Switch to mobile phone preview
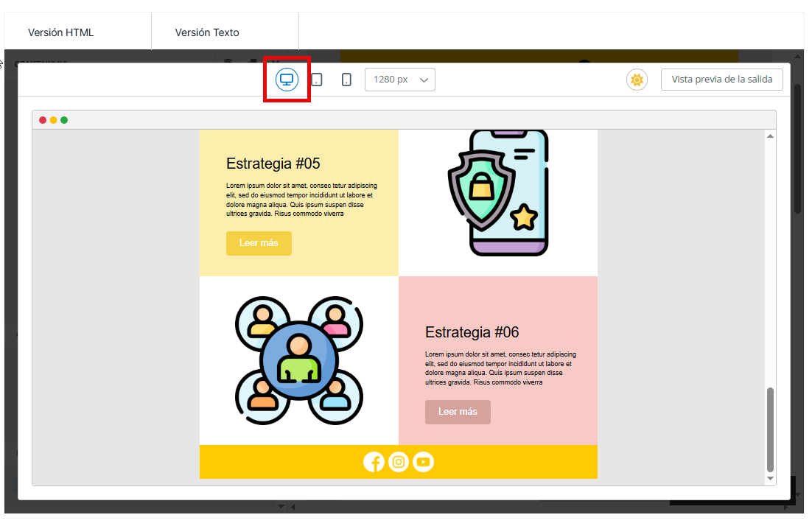 click(x=346, y=80)
